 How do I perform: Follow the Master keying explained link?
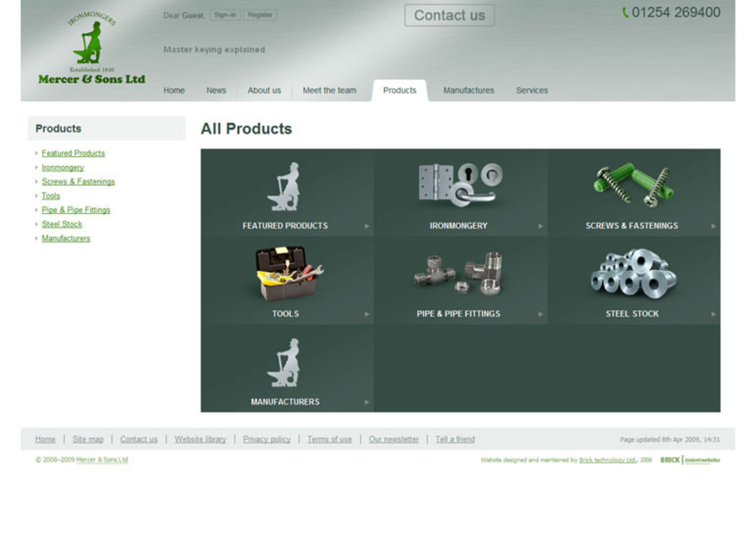[214, 50]
